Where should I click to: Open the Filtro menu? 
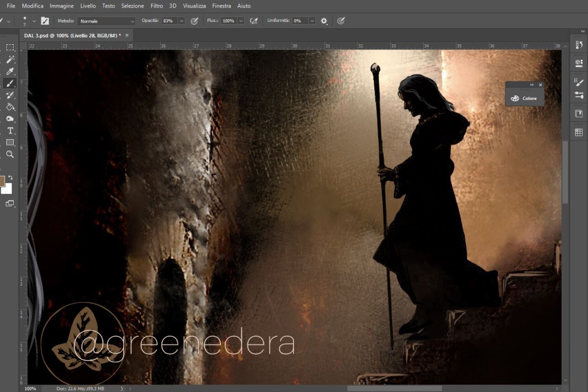pos(156,6)
